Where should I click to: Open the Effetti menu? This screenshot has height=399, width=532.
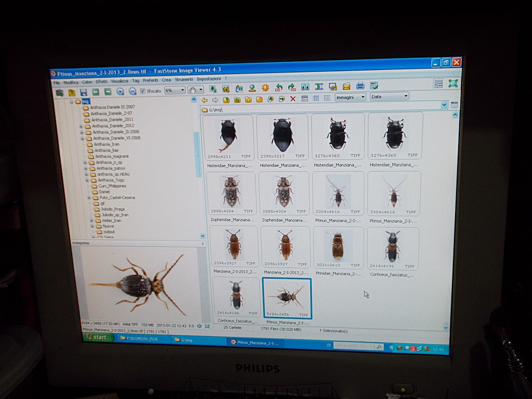[x=101, y=82]
